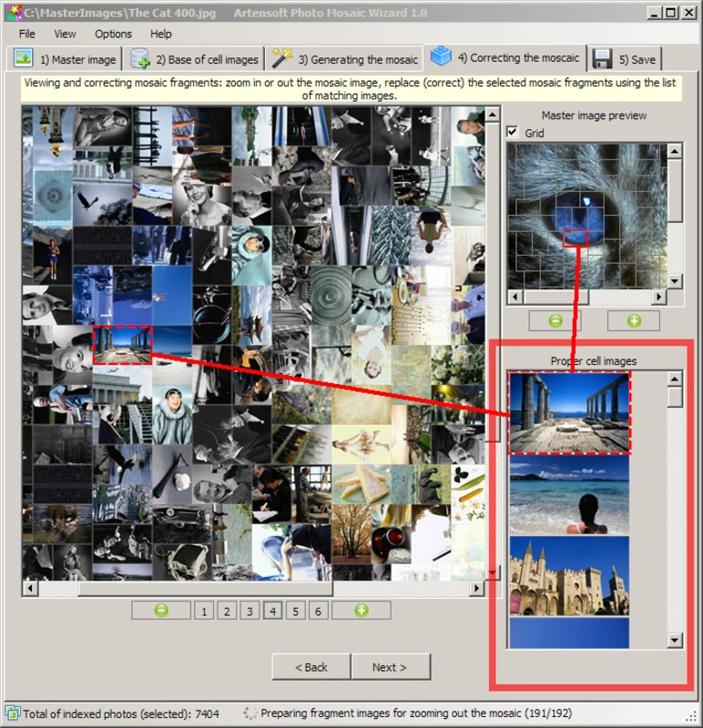Click the blue brick Correcting mosaic icon
This screenshot has height=728, width=703.
441,56
